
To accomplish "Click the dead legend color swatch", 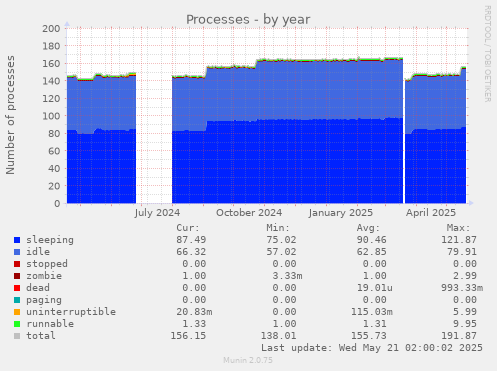I will [17, 288].
